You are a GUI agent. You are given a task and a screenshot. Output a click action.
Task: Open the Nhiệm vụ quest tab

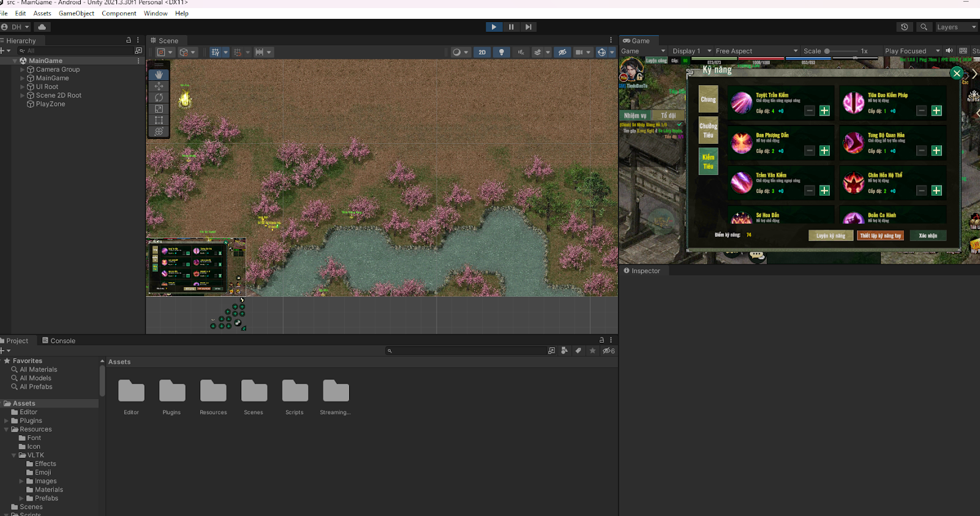[x=635, y=115]
